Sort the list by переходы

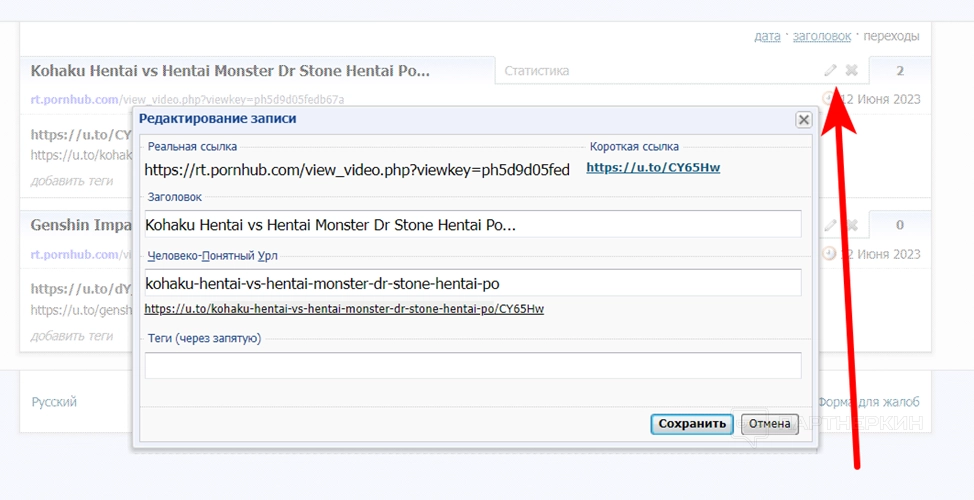click(x=891, y=36)
